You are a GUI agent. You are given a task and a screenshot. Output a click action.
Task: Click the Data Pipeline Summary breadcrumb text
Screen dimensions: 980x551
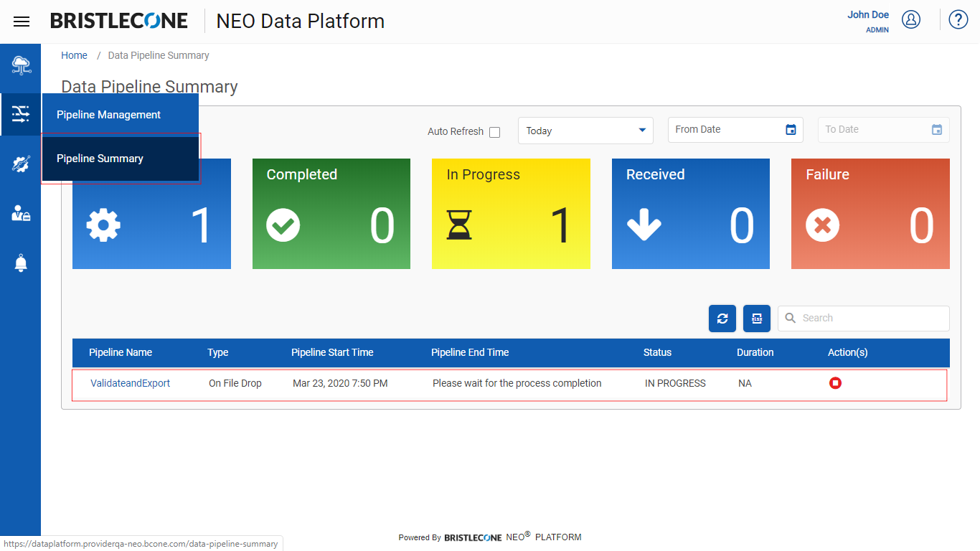159,55
